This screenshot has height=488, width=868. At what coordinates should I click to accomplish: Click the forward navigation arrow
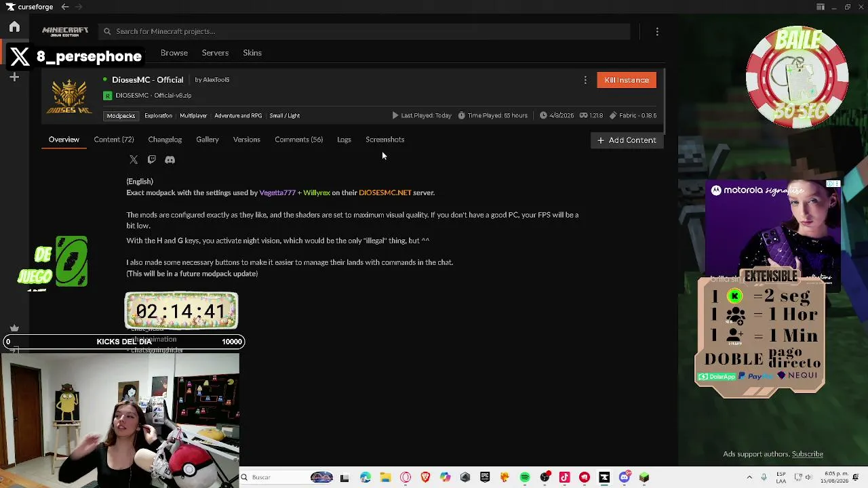coord(78,7)
